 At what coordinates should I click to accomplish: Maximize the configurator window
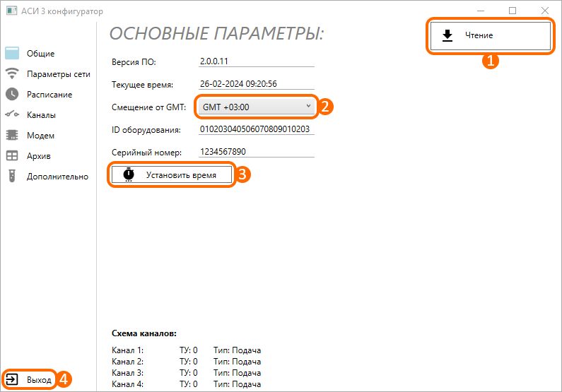pyautogui.click(x=513, y=11)
